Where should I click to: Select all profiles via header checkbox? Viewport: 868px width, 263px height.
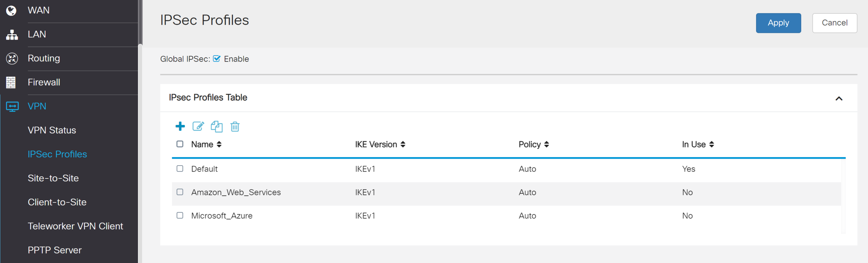[x=180, y=144]
